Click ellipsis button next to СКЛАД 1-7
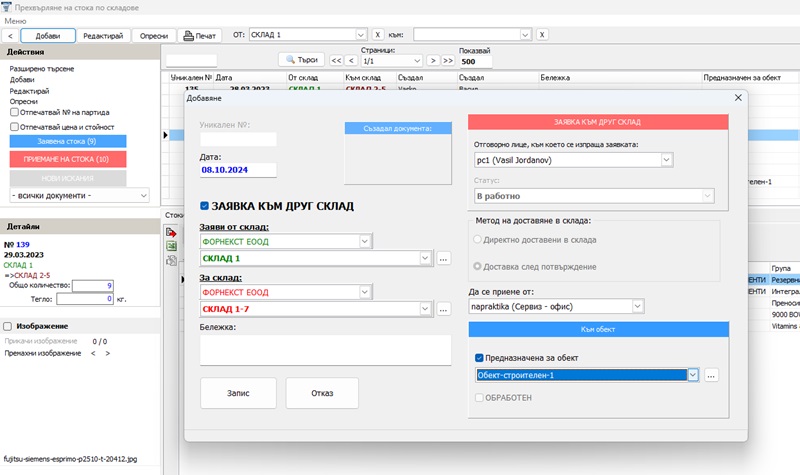Image resolution: width=800 pixels, height=475 pixels. (443, 309)
